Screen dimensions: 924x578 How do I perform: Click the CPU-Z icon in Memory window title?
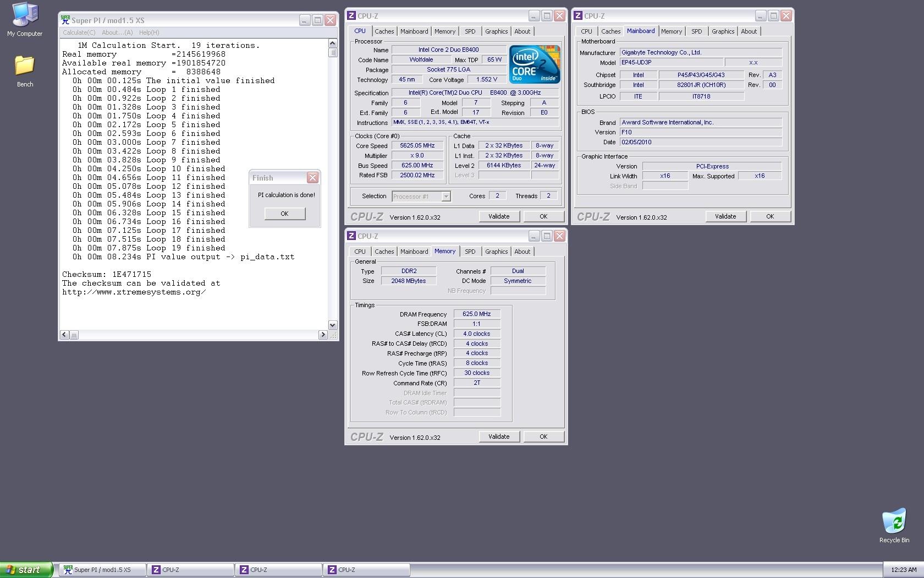(x=351, y=236)
